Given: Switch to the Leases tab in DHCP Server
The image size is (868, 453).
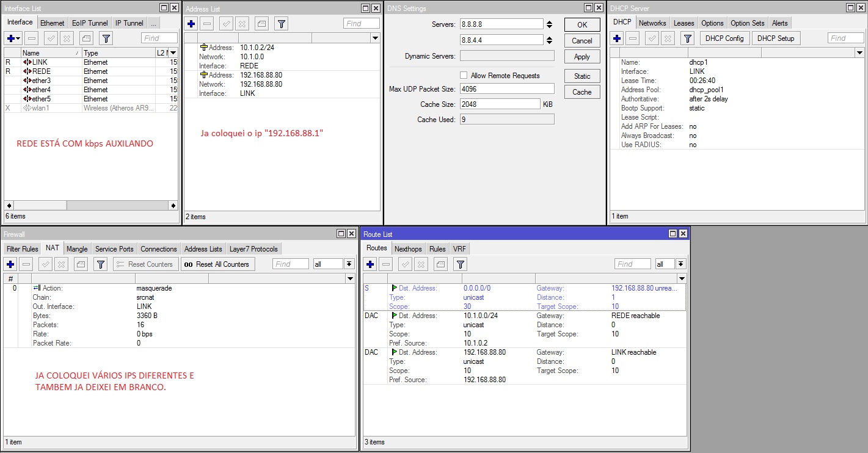Looking at the screenshot, I should pos(684,23).
